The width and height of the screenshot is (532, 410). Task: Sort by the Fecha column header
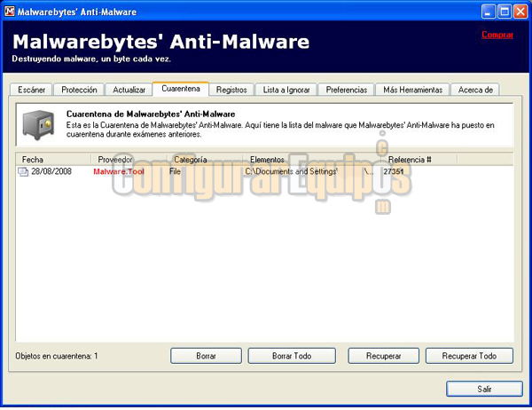pos(53,160)
